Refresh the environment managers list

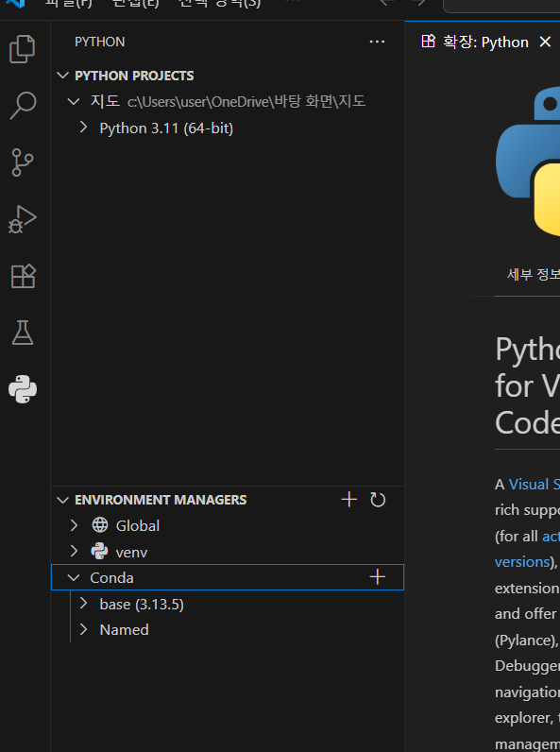[x=378, y=499]
